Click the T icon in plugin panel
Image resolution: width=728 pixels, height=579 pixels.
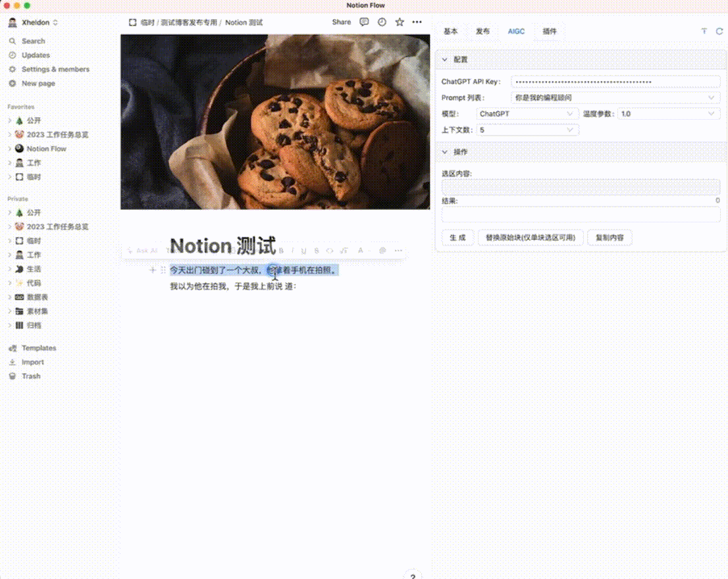click(x=704, y=31)
